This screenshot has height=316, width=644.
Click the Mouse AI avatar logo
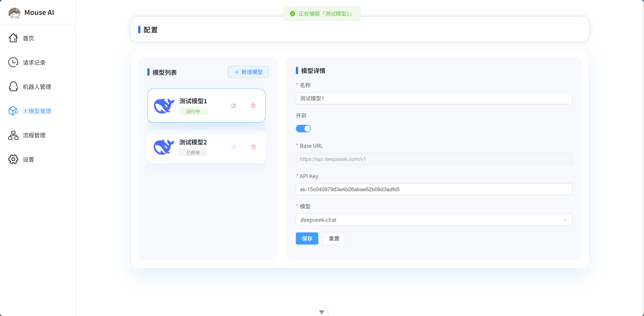[x=14, y=13]
